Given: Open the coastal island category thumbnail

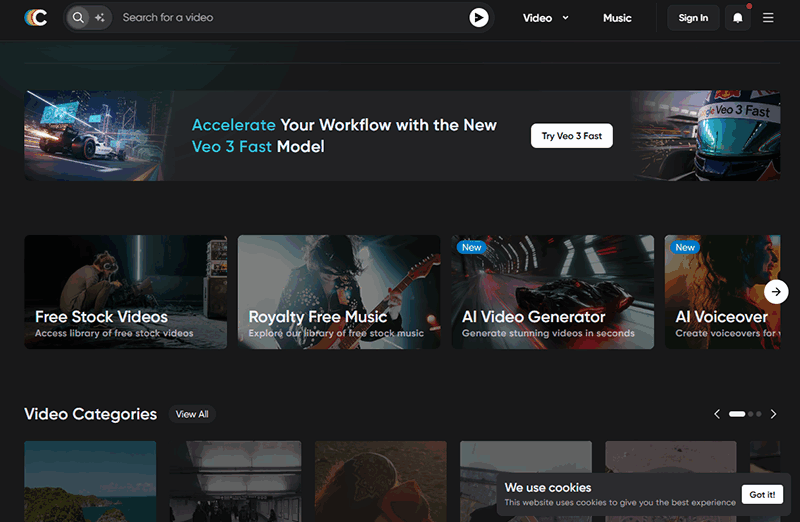Looking at the screenshot, I should pyautogui.click(x=90, y=481).
